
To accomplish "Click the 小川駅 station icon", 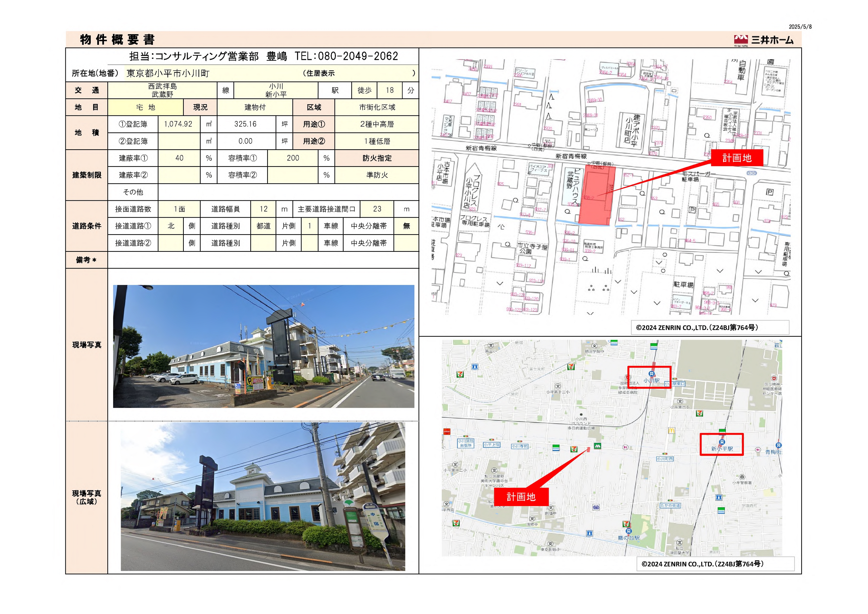I will (x=652, y=374).
